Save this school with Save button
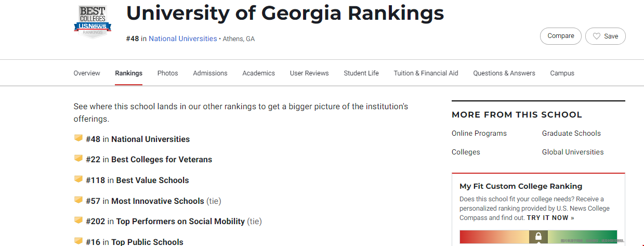Image resolution: width=644 pixels, height=246 pixels. 606,36
